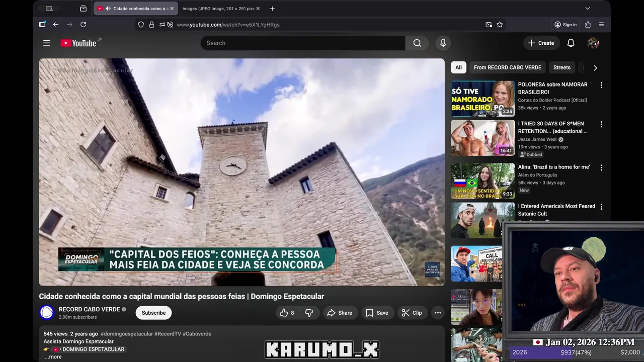Screen dimensions: 644x362
Task: Click the browser address bar URL
Action: coord(228,25)
